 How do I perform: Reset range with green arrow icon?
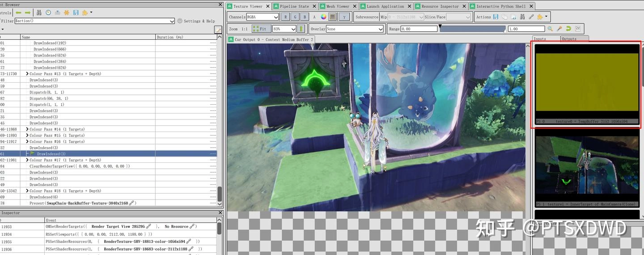[x=568, y=29]
